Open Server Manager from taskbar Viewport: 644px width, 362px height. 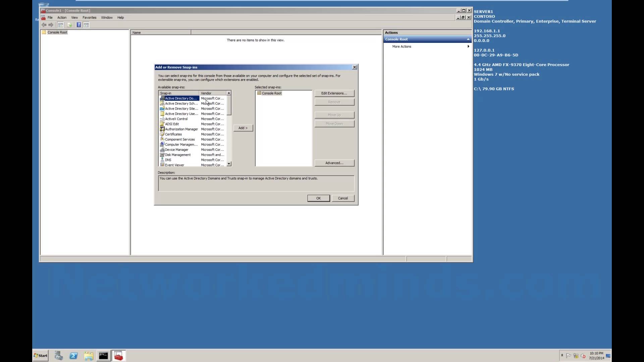[59, 356]
